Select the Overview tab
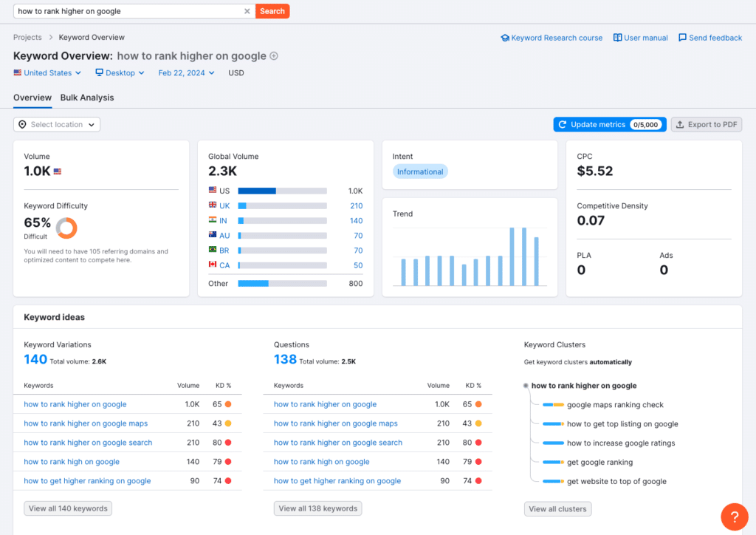Viewport: 756px width, 535px height. (x=32, y=98)
